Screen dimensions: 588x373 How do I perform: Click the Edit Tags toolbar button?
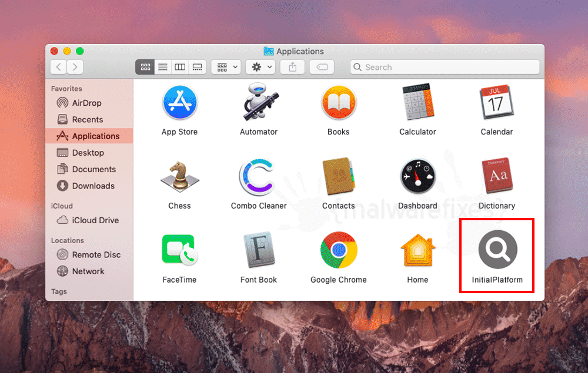pos(322,67)
